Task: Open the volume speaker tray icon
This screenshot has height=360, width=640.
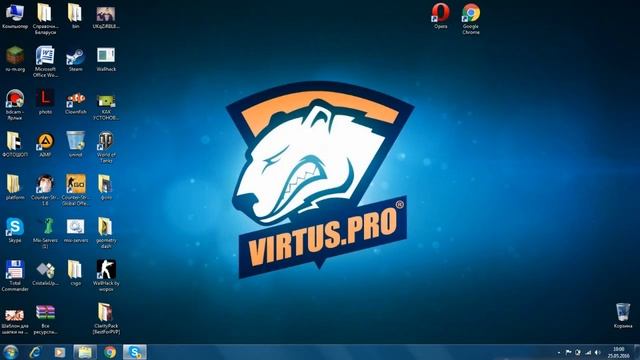Action: [598, 352]
